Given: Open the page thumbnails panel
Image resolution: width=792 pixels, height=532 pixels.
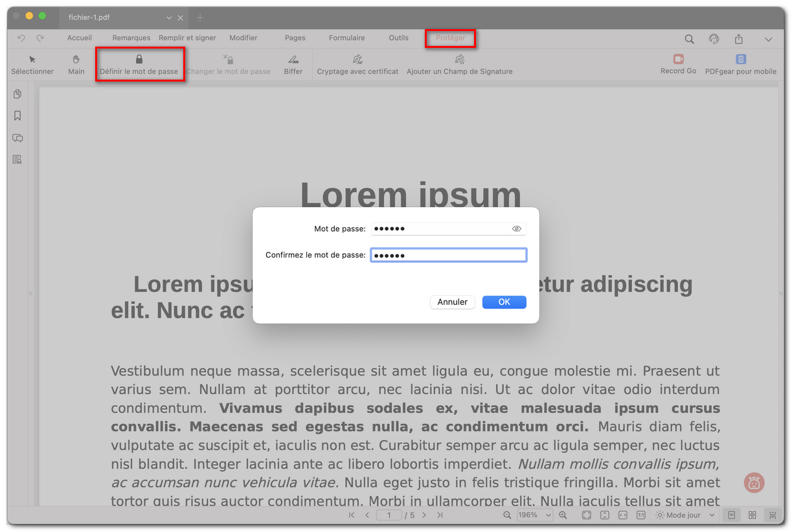Looking at the screenshot, I should 17,94.
